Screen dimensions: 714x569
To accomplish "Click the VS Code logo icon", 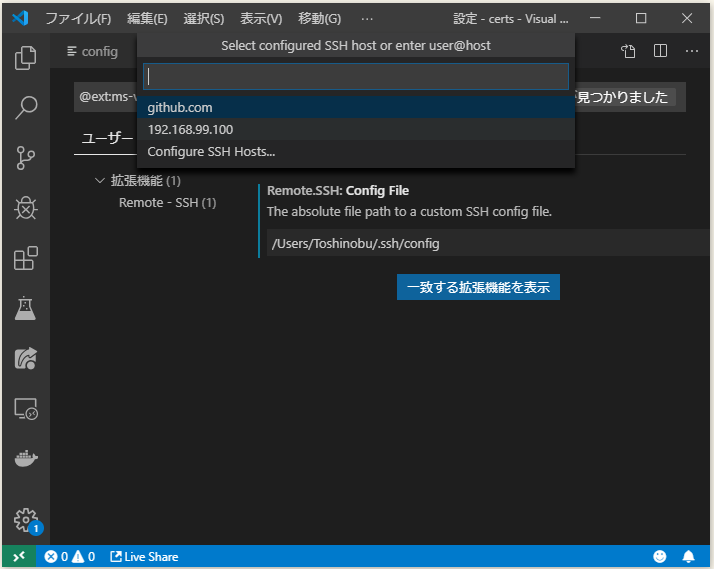I will tap(20, 18).
